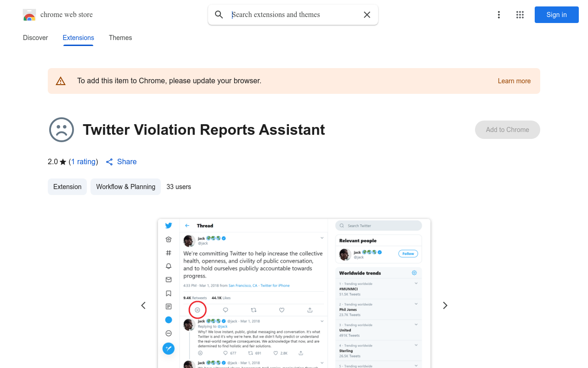The height and width of the screenshot is (368, 588).
Task: Focus the Search extensions and themes field
Action: point(294,15)
